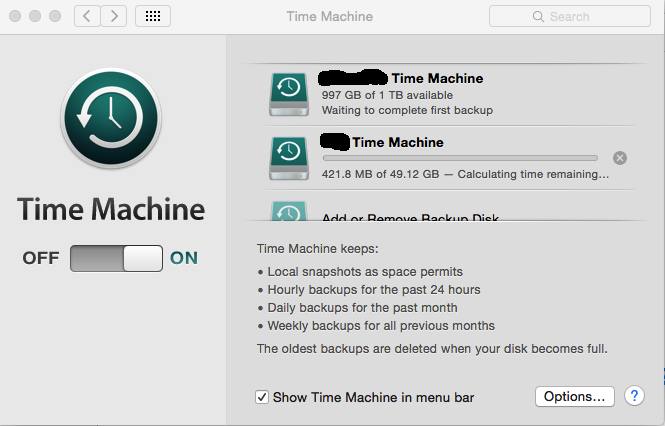Select the 997 GB Time Machine disk icon
Image resolution: width=665 pixels, height=426 pixels.
[x=289, y=94]
